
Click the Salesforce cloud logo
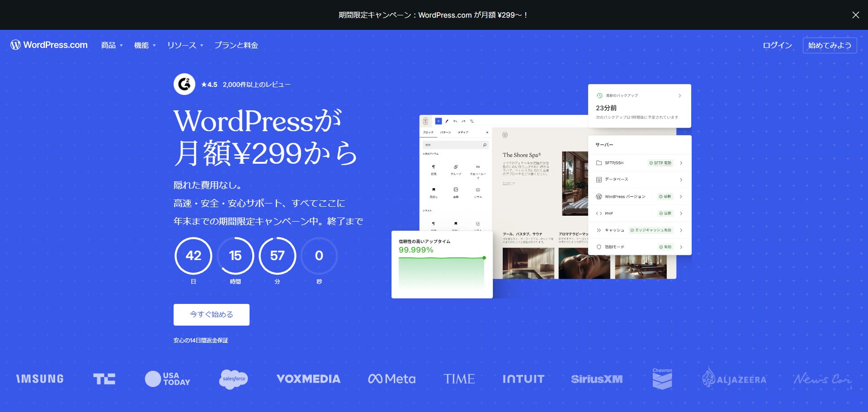233,379
